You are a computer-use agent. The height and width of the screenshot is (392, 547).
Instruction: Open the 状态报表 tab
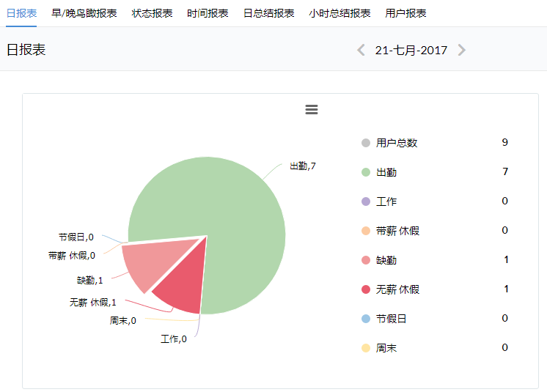point(153,13)
